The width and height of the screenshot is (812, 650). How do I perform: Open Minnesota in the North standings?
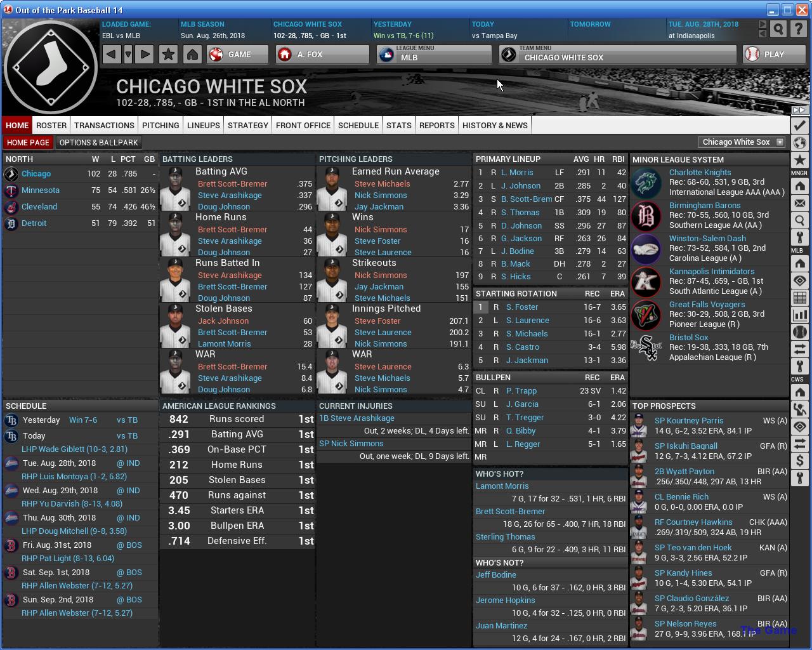41,190
